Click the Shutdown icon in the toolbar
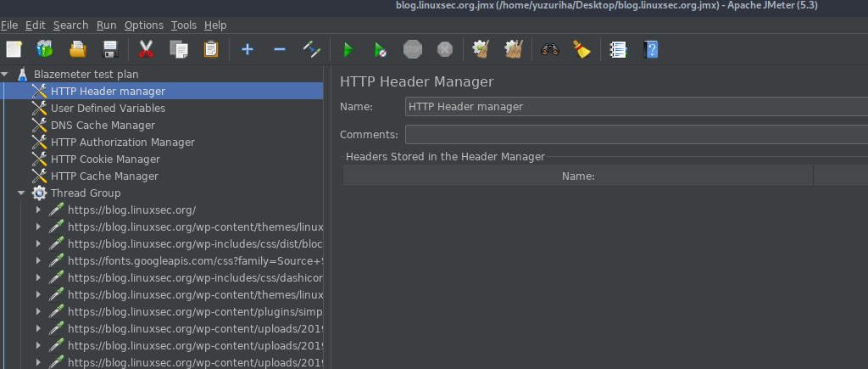Image resolution: width=868 pixels, height=369 pixels. (445, 49)
